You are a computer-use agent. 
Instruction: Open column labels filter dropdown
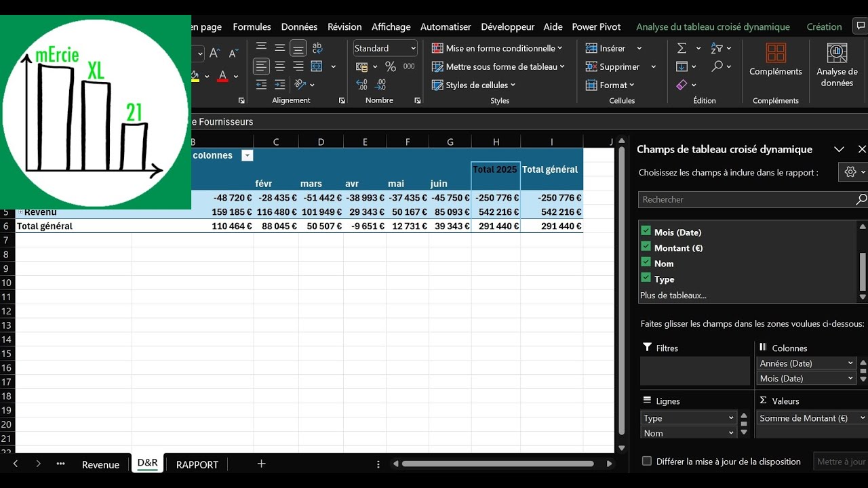click(x=248, y=155)
